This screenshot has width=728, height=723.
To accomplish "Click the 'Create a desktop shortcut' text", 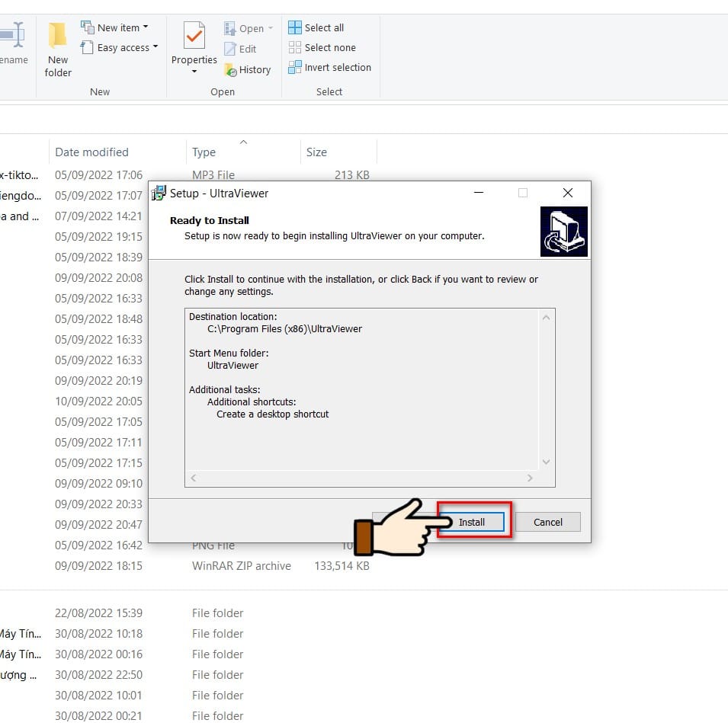I will (x=273, y=414).
